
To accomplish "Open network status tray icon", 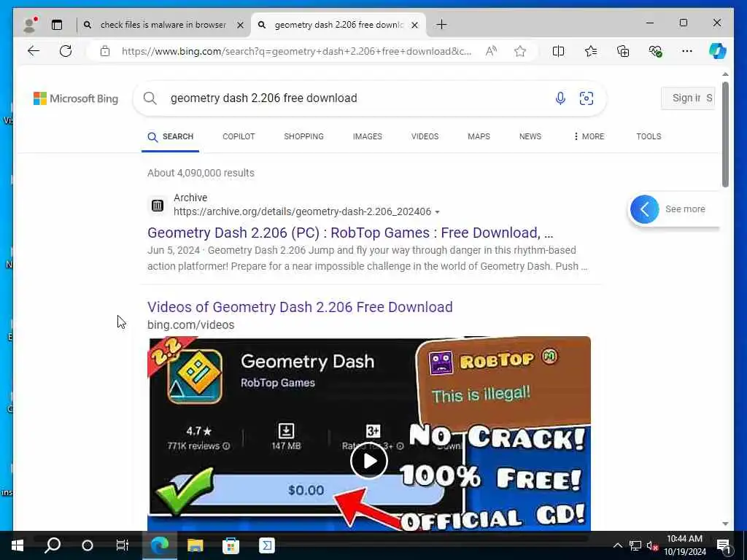I will click(635, 545).
